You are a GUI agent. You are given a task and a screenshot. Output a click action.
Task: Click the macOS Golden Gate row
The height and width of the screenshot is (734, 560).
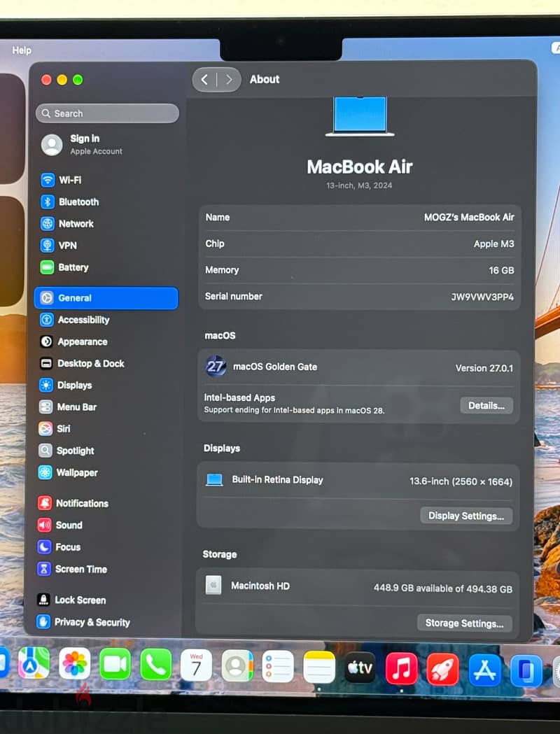coord(358,367)
